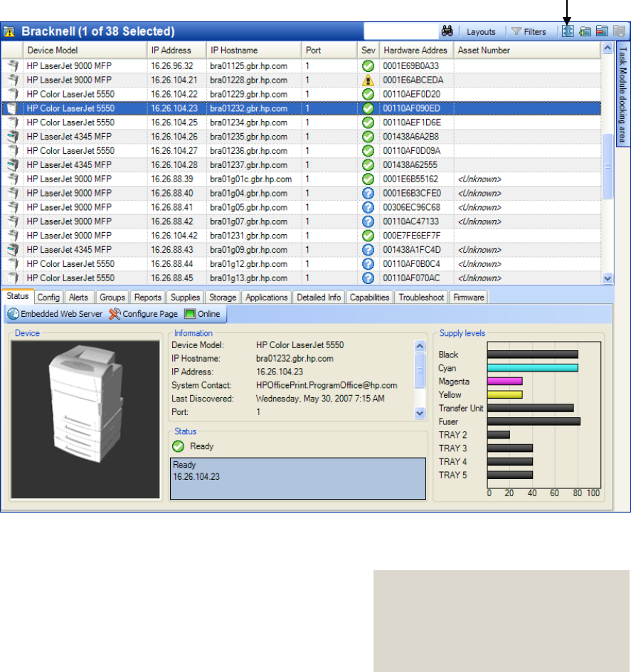Open the Supplies tab
Screen dimensions: 631x672
(x=185, y=298)
